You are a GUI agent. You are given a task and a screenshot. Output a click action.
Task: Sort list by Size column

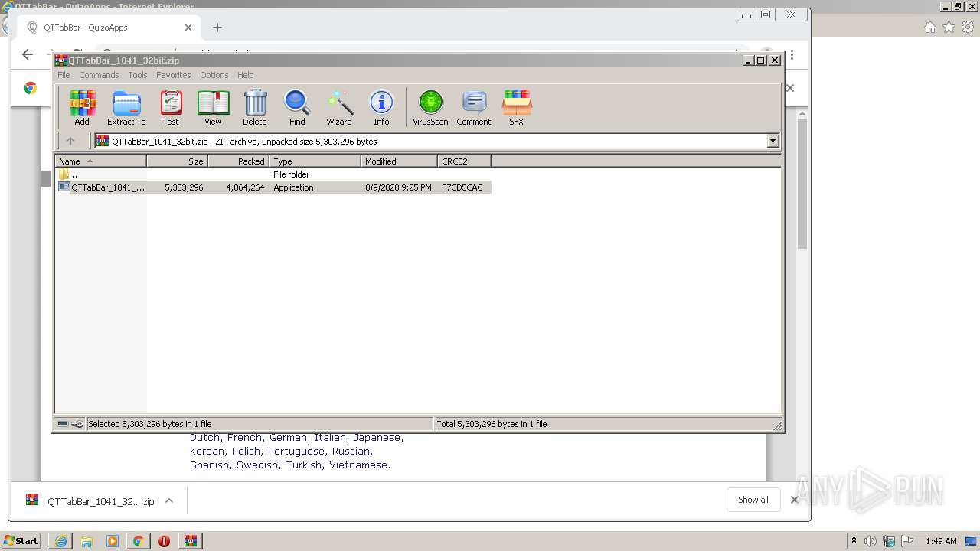(178, 161)
